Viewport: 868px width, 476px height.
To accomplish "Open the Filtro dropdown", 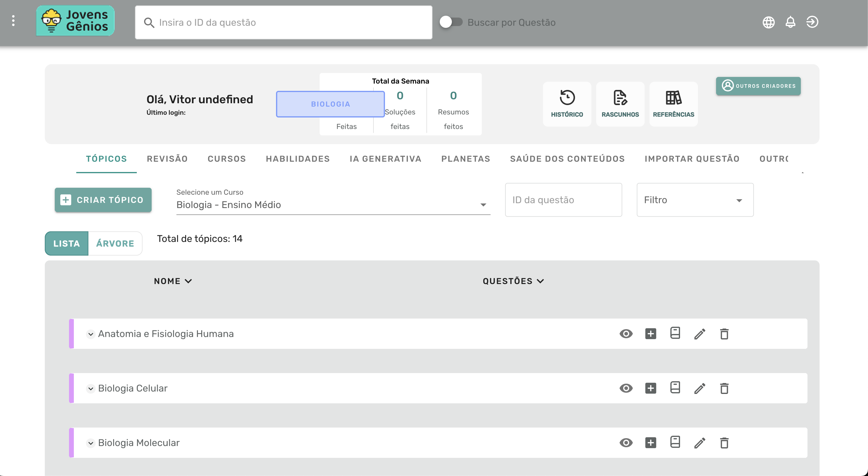I will coord(695,200).
